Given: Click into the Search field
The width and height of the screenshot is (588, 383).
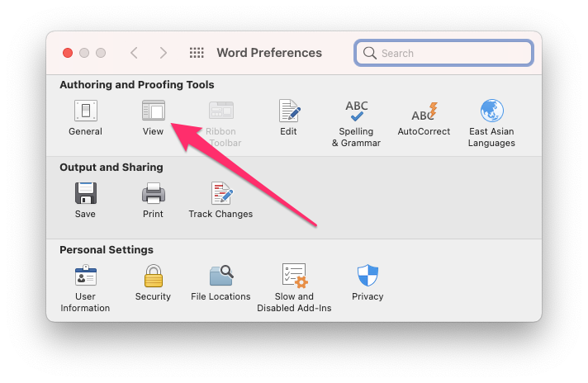Looking at the screenshot, I should pos(443,53).
